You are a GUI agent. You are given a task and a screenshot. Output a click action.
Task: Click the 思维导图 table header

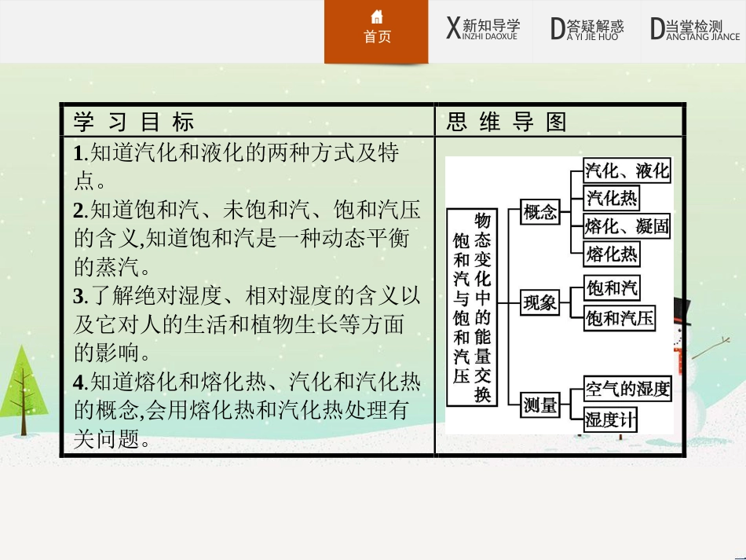pyautogui.click(x=506, y=121)
